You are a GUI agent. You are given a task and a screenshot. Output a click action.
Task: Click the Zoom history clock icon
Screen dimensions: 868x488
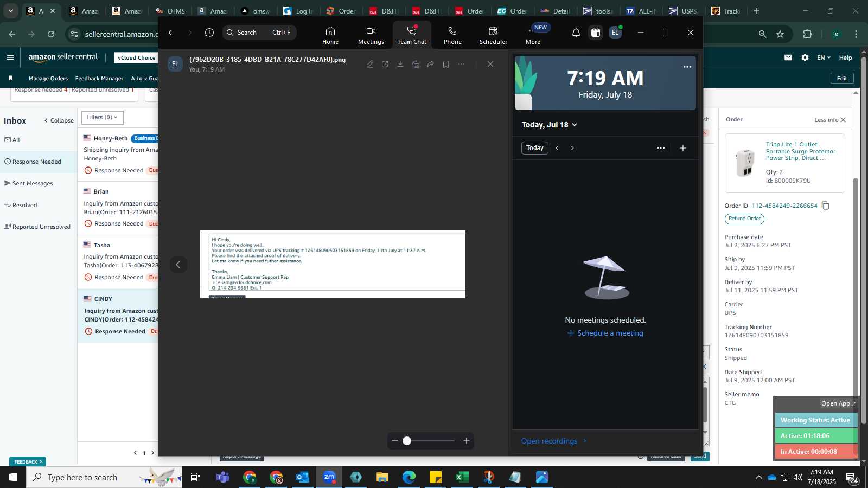(x=209, y=33)
